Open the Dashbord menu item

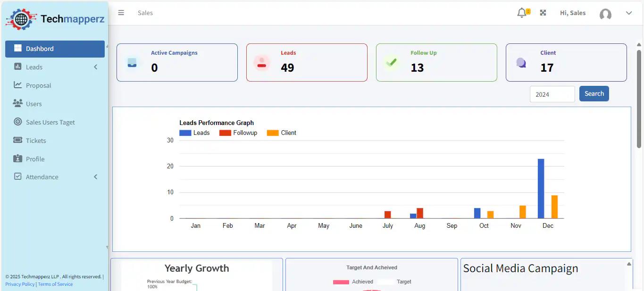pos(55,49)
